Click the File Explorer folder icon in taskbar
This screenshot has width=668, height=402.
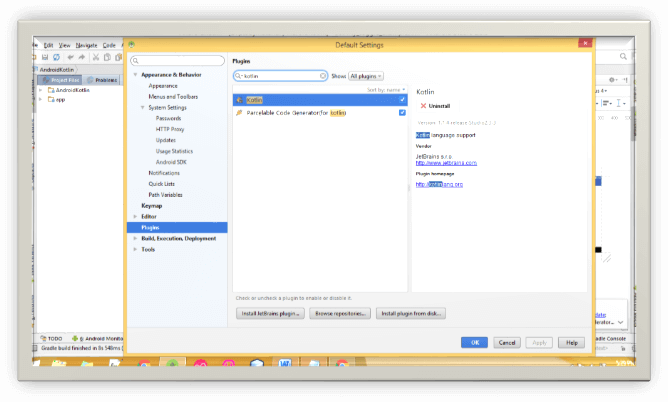tap(59, 364)
